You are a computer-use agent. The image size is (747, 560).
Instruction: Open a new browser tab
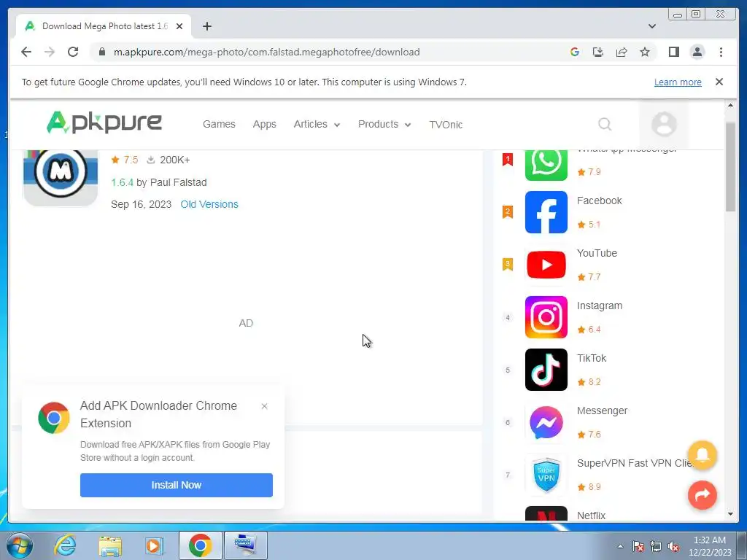pos(206,26)
